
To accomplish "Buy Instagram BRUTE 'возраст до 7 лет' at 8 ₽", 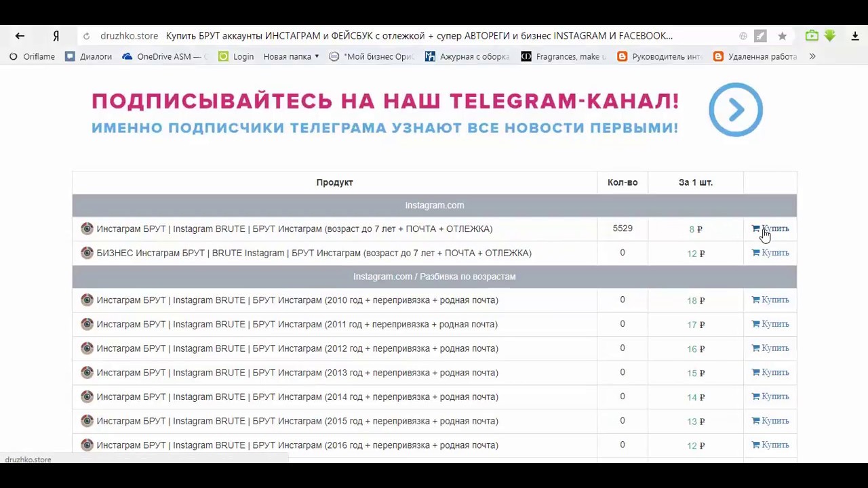I will (x=770, y=229).
